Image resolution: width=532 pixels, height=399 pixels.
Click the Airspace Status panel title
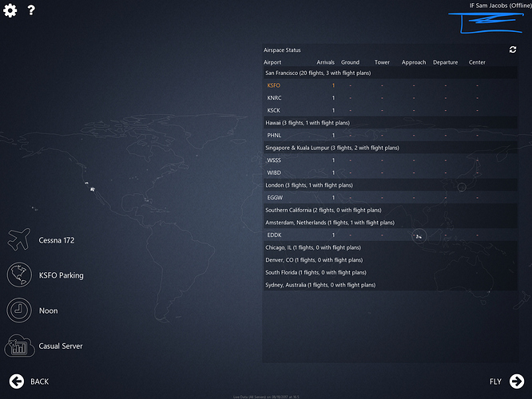click(x=282, y=50)
